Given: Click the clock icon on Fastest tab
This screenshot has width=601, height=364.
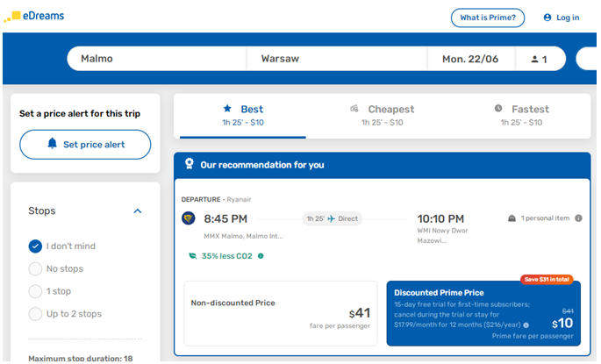Looking at the screenshot, I should coord(498,109).
